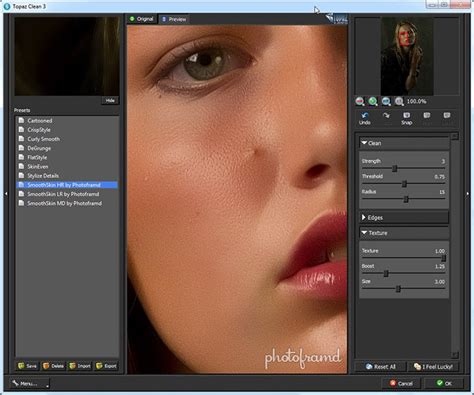Click the Reset All button
474x395 pixels.
pyautogui.click(x=380, y=367)
